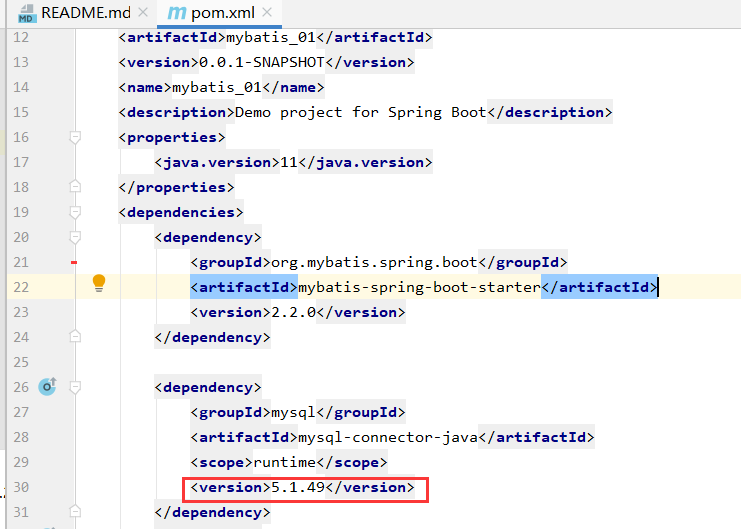This screenshot has width=742, height=530.
Task: Click the blue gutter icon on line 26
Action: coord(47,387)
